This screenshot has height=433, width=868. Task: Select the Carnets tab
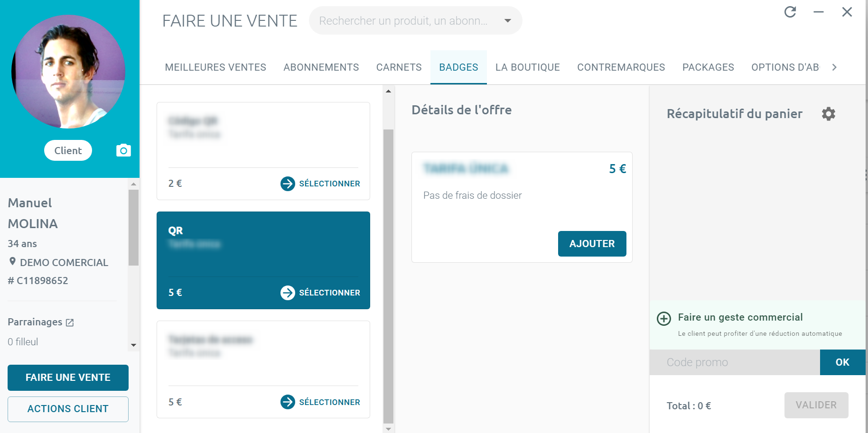[x=399, y=67]
